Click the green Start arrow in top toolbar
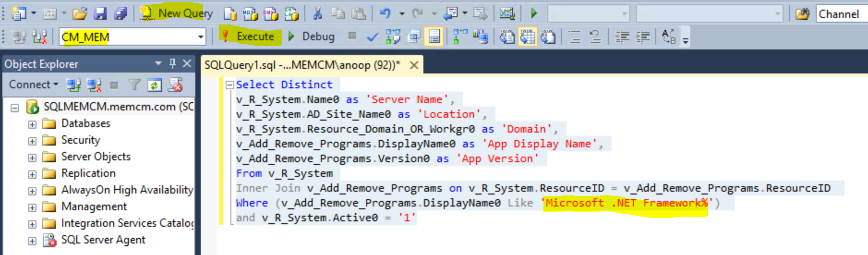The width and height of the screenshot is (868, 255). (534, 13)
